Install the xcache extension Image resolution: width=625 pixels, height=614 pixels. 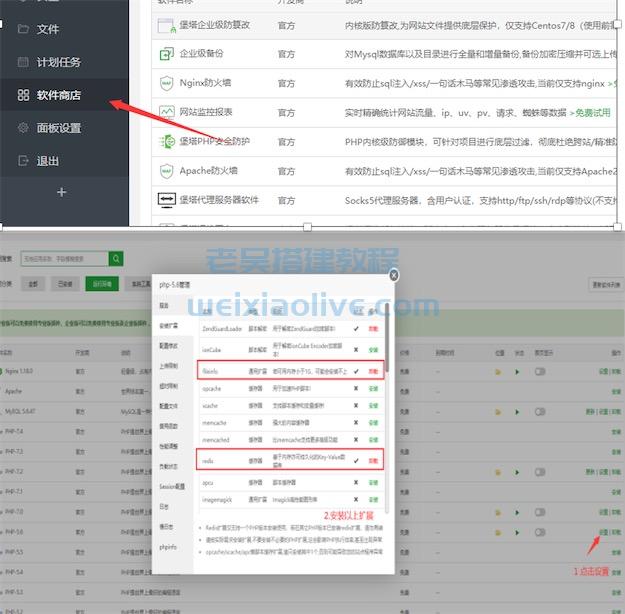(373, 405)
